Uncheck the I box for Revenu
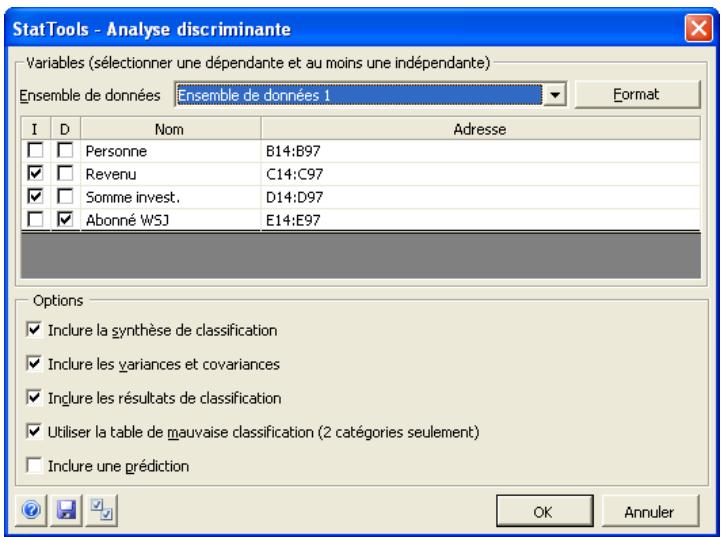The width and height of the screenshot is (723, 537). (x=36, y=173)
